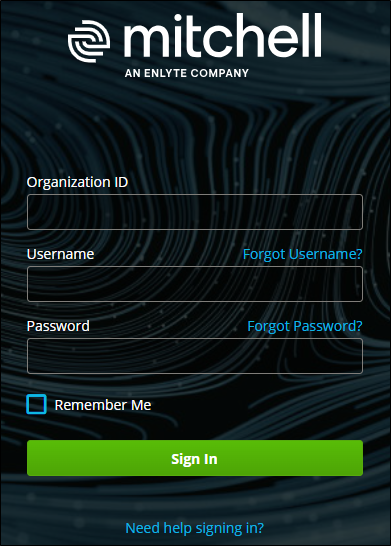Viewport: 391px width, 546px height.
Task: Follow the Forgot Password? link
Action: pyautogui.click(x=305, y=326)
